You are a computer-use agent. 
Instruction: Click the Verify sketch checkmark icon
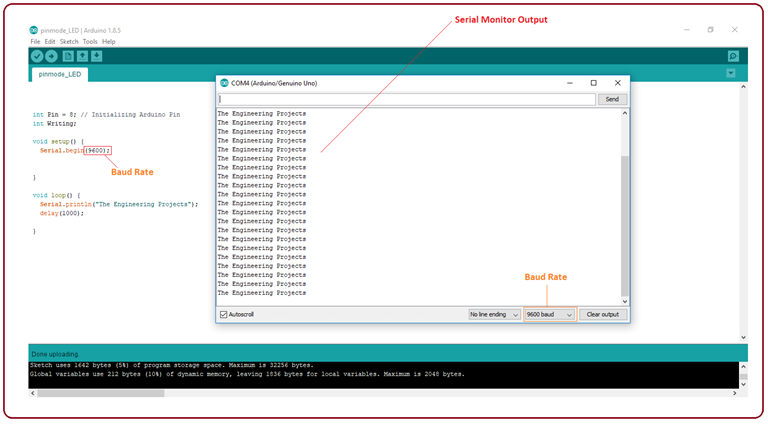pyautogui.click(x=37, y=57)
